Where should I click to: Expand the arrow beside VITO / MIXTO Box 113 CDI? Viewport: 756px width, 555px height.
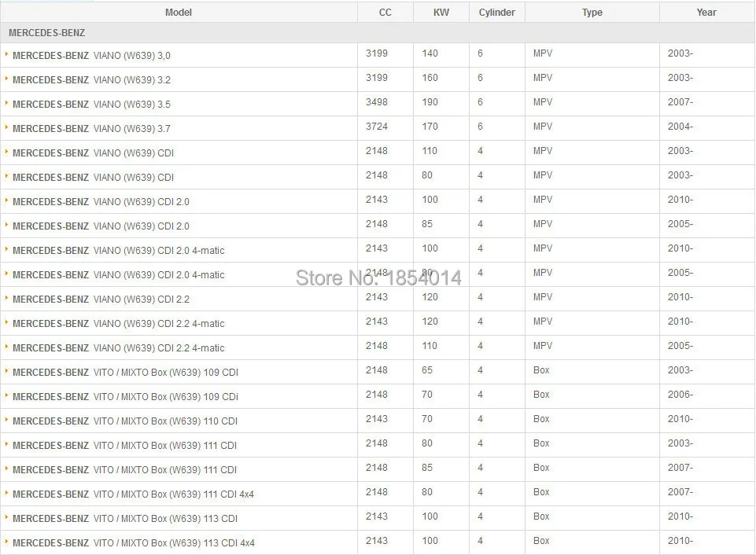point(6,517)
